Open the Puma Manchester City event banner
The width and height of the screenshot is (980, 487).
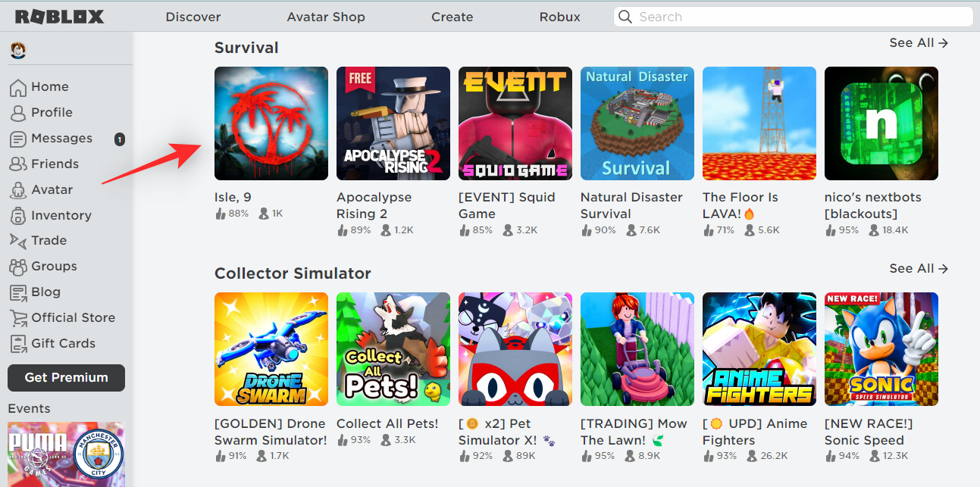pyautogui.click(x=66, y=454)
